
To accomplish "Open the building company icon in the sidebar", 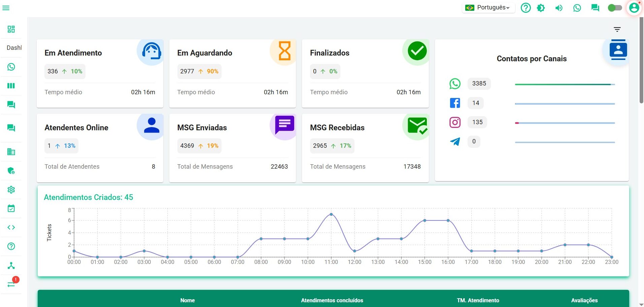I will coord(11,152).
